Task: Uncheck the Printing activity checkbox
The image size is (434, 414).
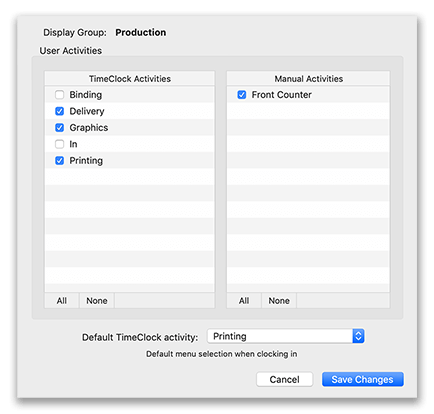Action: click(59, 161)
